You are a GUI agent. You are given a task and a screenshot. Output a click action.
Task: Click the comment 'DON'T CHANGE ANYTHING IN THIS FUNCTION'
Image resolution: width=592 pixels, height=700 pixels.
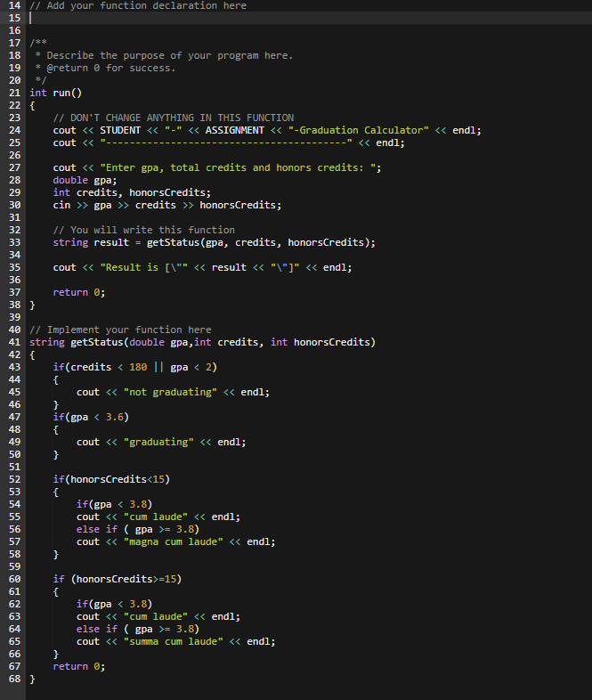pos(174,118)
